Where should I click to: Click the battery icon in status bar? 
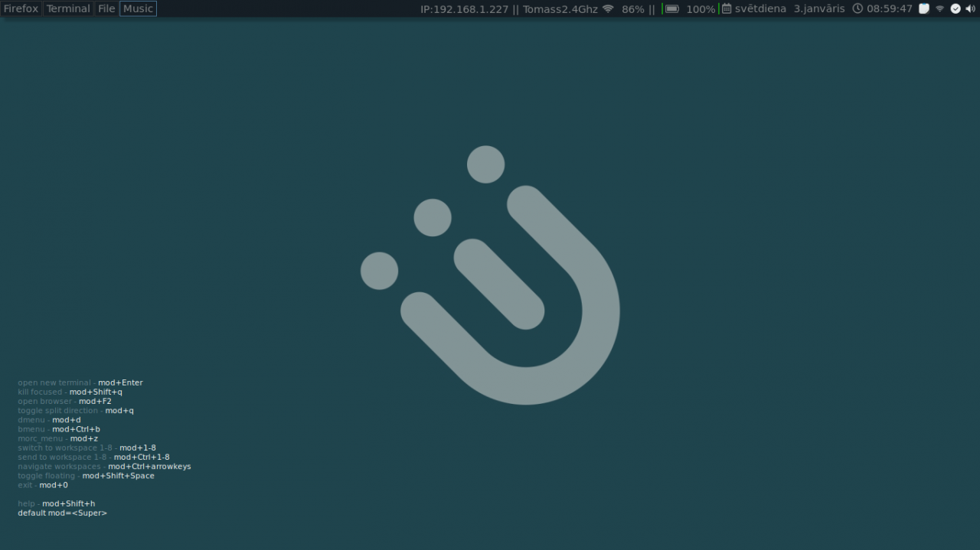tap(672, 9)
